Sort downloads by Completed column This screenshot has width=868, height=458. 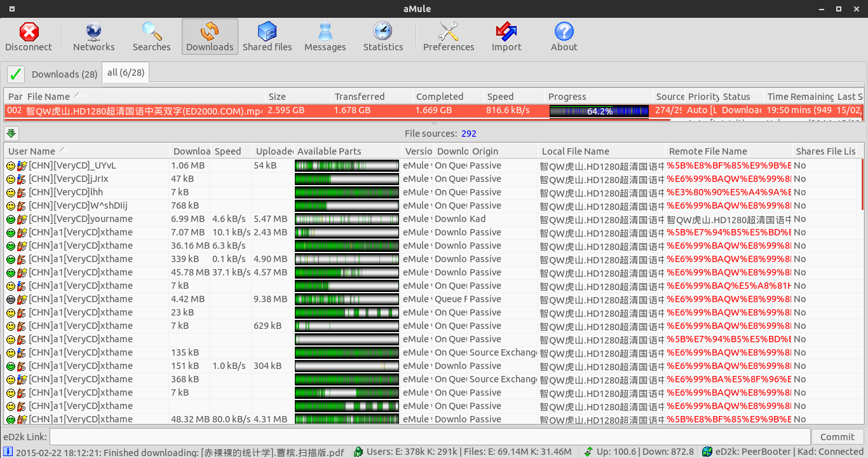coord(448,96)
